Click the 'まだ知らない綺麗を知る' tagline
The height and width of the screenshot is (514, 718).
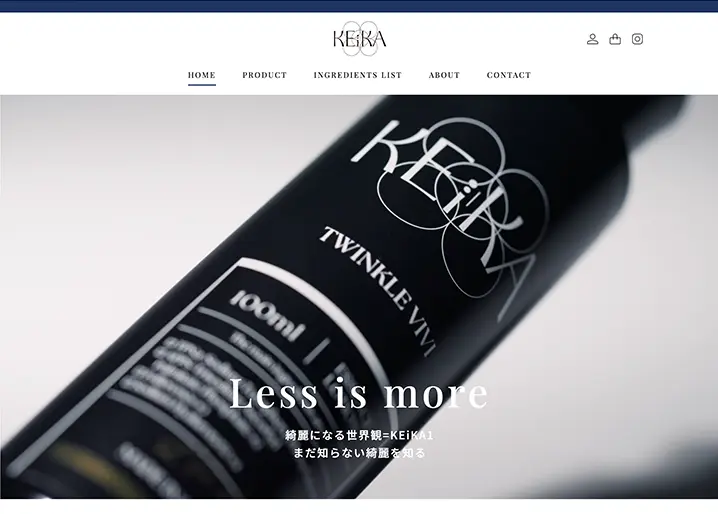pyautogui.click(x=359, y=453)
